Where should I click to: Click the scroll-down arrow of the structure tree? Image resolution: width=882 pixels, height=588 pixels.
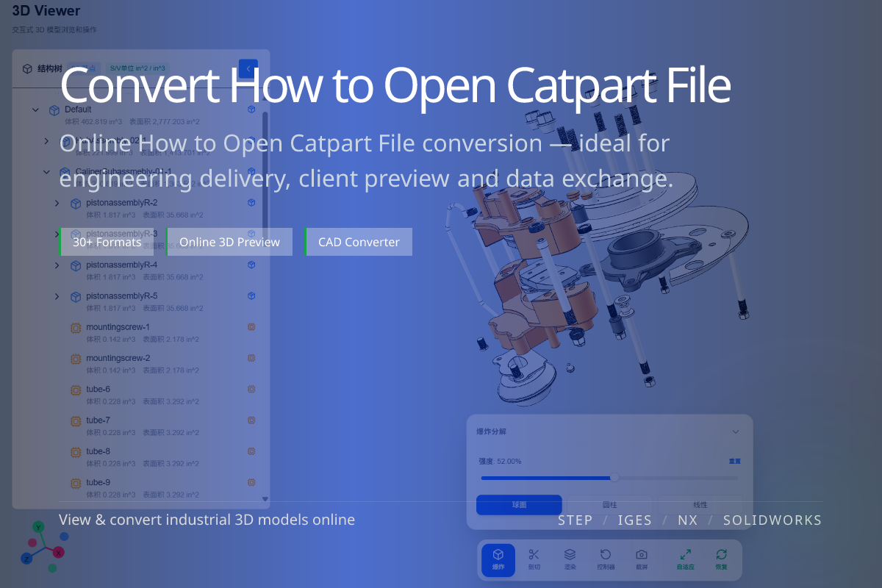[265, 499]
